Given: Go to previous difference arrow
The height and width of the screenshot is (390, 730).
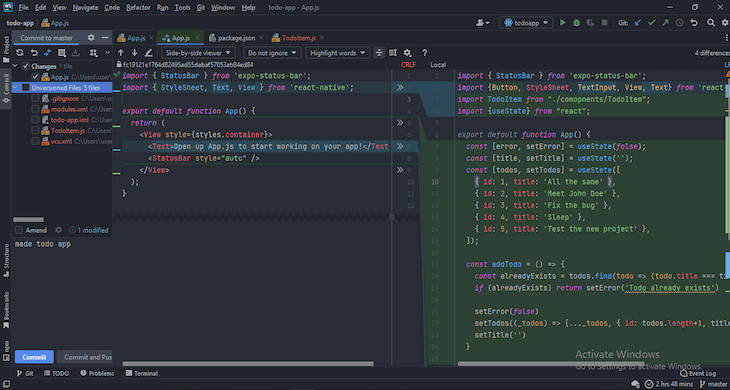Looking at the screenshot, I should (x=121, y=53).
